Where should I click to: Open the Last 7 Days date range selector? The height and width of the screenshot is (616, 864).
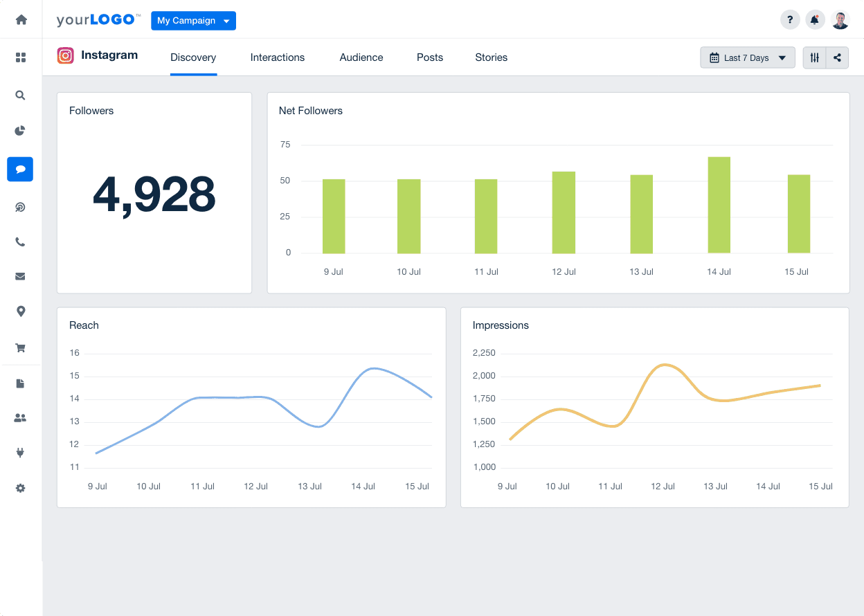click(747, 57)
